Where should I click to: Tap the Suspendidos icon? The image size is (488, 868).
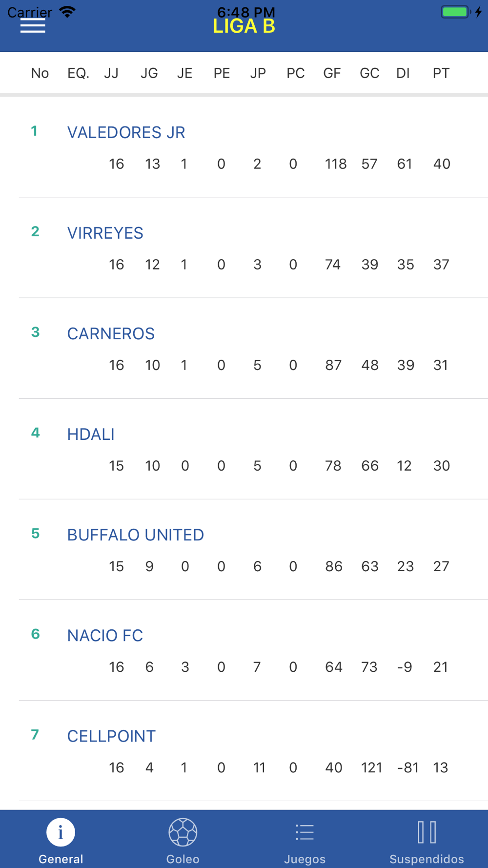tap(427, 832)
